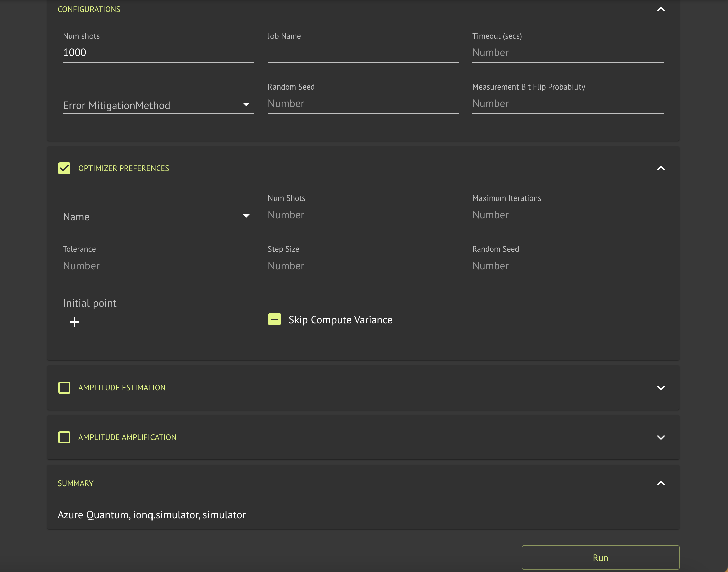Uncheck the Optimizer Preferences checkbox
The image size is (728, 572).
(64, 168)
